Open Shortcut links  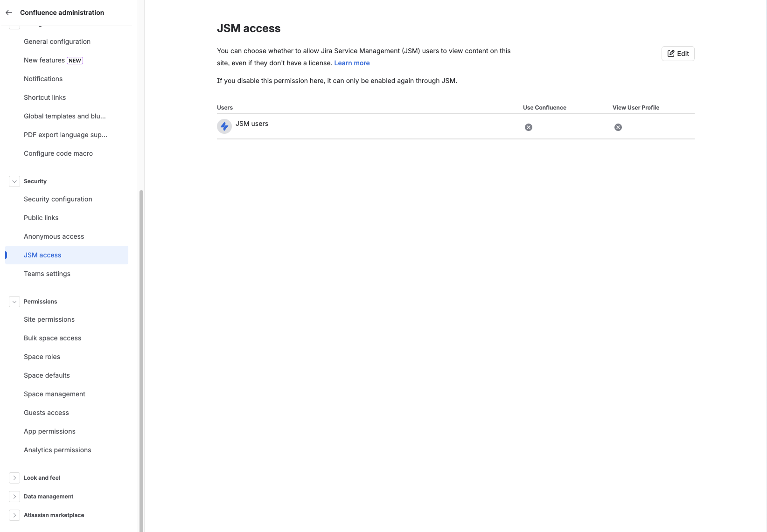pyautogui.click(x=67, y=97)
